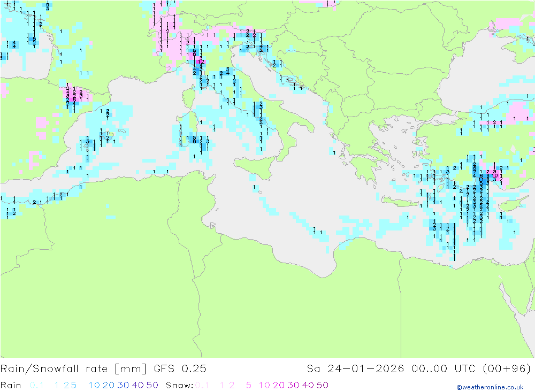Select Snow legend value 20

pos(279,385)
